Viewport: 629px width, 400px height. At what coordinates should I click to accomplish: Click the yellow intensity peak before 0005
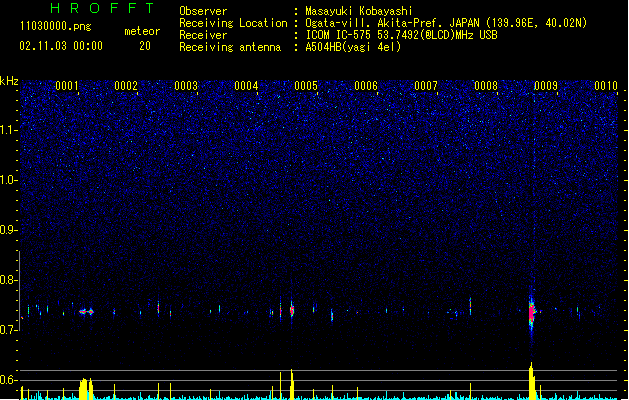(x=292, y=384)
